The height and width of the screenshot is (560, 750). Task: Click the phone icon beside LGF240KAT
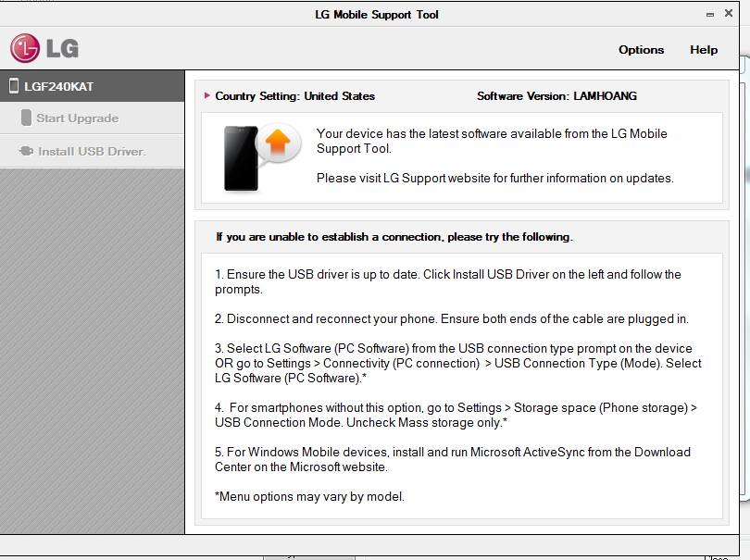tap(14, 86)
